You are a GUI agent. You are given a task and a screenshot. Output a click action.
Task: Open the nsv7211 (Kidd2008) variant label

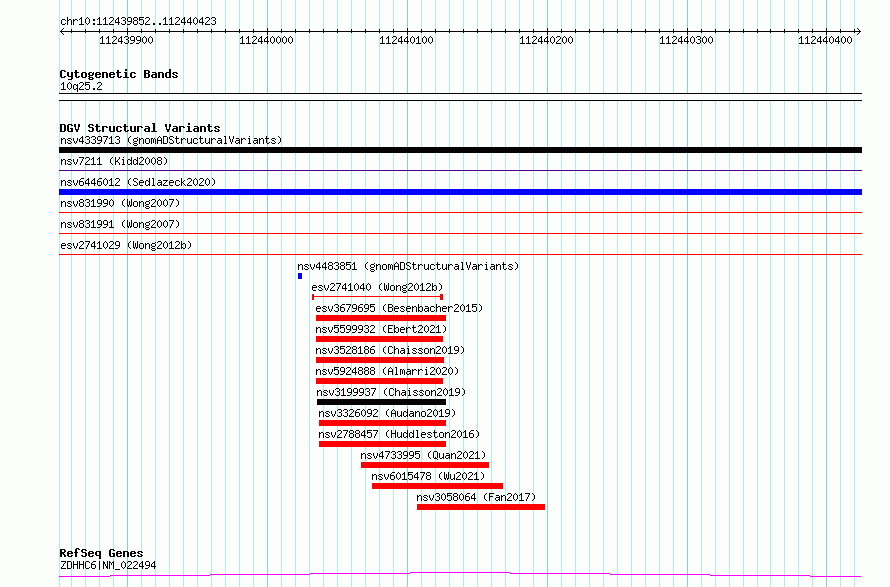pyautogui.click(x=114, y=161)
